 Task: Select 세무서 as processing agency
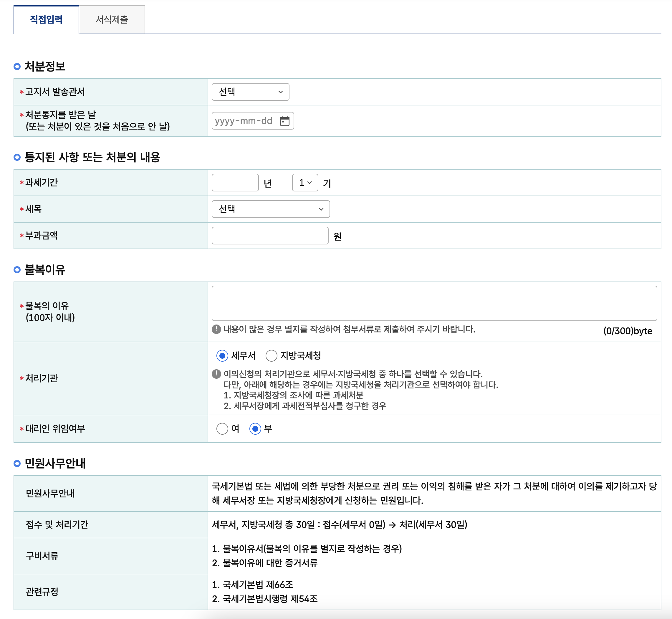222,356
